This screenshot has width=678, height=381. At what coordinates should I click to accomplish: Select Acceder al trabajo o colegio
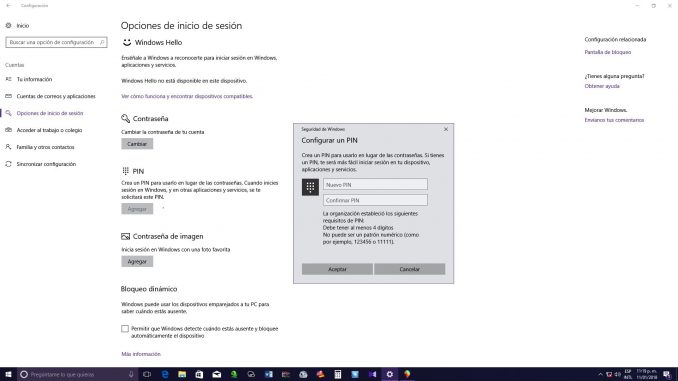[x=49, y=130]
